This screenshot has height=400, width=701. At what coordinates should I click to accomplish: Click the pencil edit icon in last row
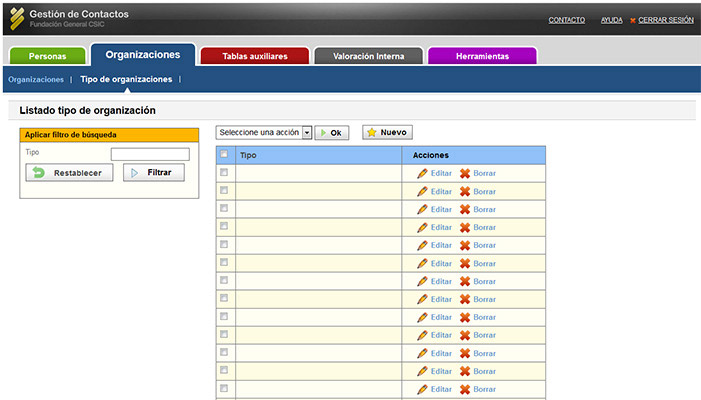click(x=422, y=389)
